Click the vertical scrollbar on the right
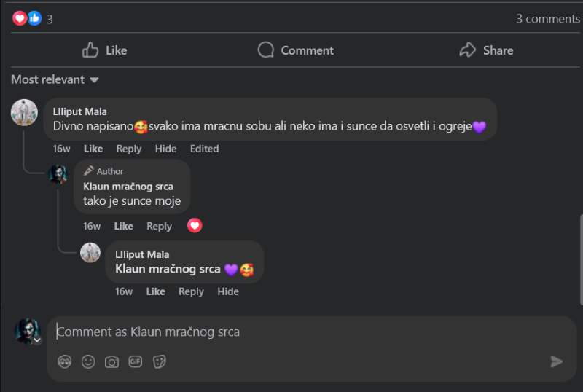Image resolution: width=583 pixels, height=392 pixels. (x=581, y=259)
